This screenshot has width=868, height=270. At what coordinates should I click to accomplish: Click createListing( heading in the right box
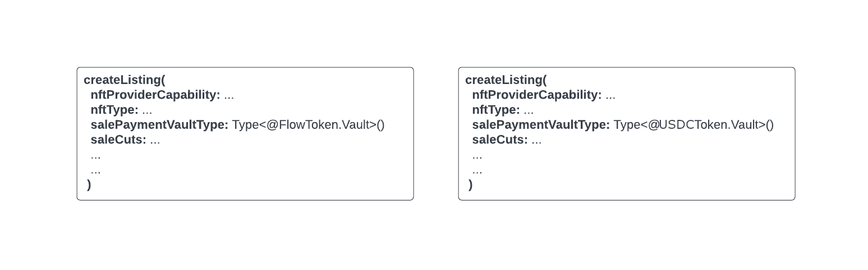506,80
